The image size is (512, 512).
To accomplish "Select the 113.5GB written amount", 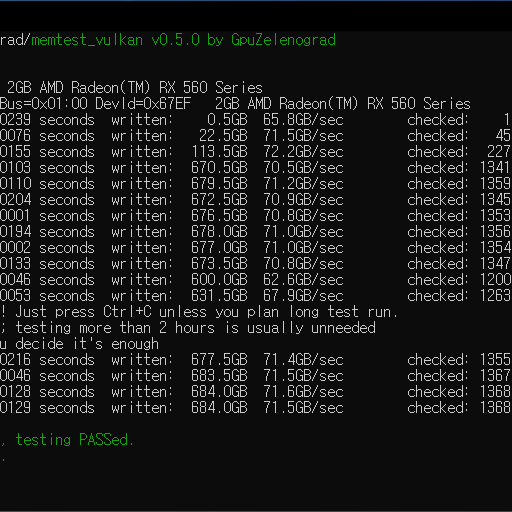I will click(x=219, y=152).
